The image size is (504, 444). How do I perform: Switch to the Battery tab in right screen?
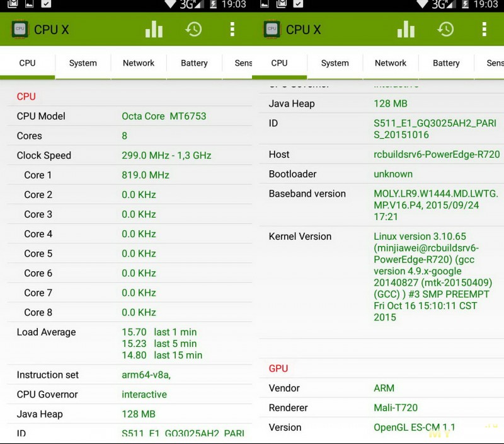point(446,62)
